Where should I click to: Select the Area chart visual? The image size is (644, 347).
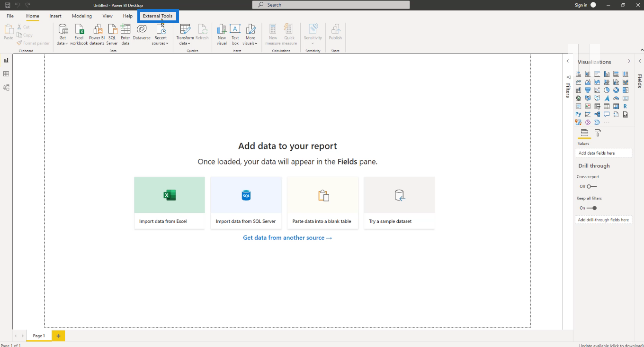click(588, 82)
